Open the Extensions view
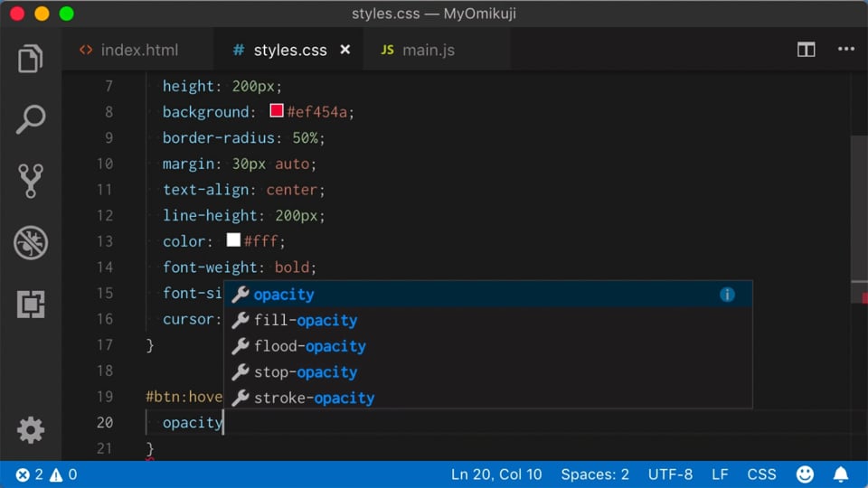The height and width of the screenshot is (488, 868). point(31,305)
